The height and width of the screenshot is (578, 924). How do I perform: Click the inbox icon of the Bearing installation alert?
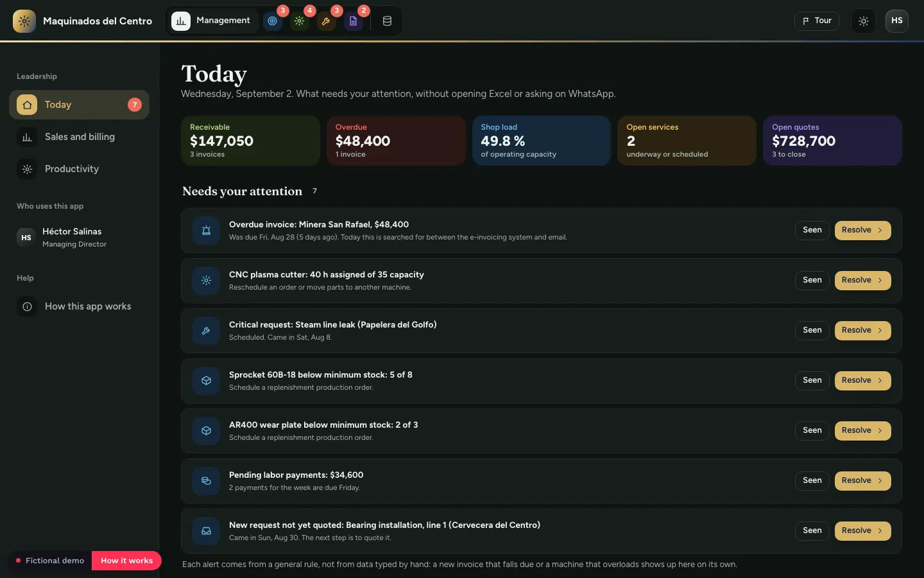coord(206,531)
